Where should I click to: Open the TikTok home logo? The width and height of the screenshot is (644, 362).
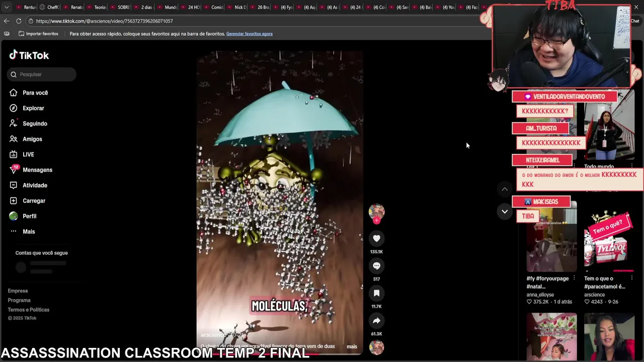pos(29,55)
